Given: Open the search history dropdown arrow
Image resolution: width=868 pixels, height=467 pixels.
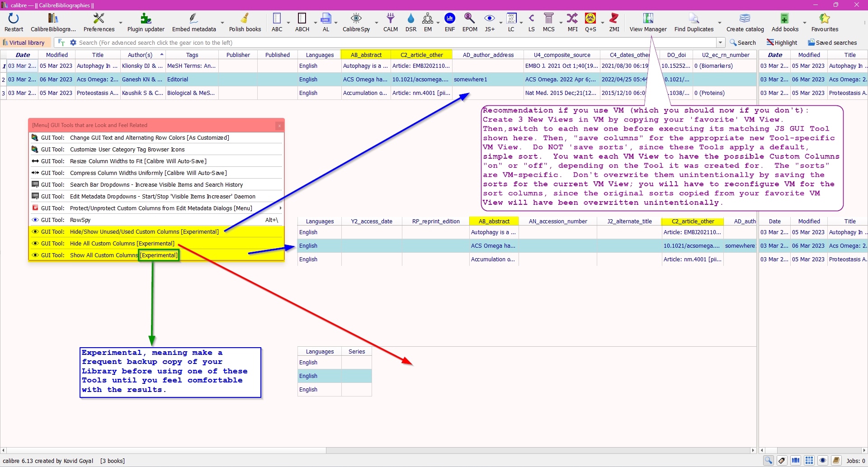Looking at the screenshot, I should (720, 42).
